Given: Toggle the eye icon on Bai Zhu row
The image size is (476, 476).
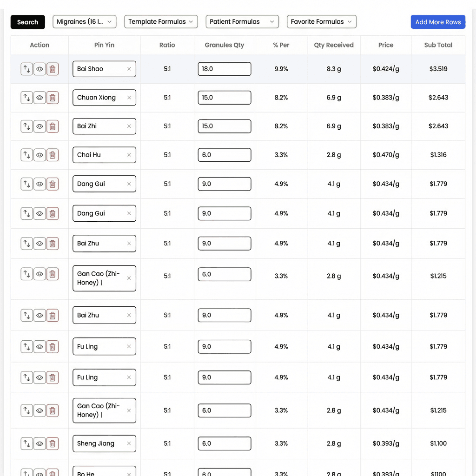Looking at the screenshot, I should 40,243.
